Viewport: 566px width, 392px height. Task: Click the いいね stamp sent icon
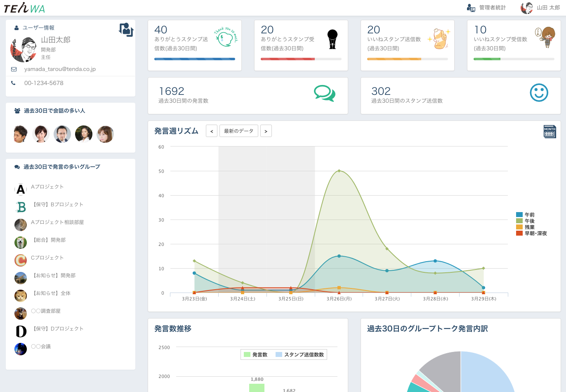439,39
